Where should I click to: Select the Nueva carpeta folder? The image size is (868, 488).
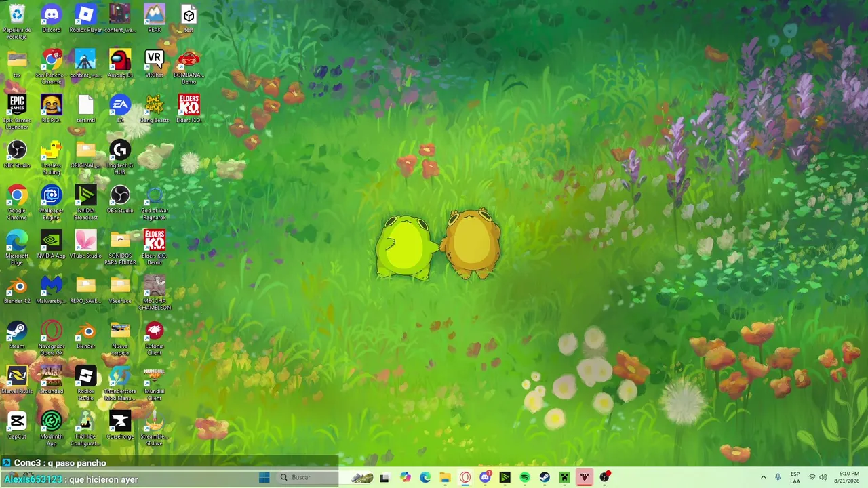(x=120, y=339)
